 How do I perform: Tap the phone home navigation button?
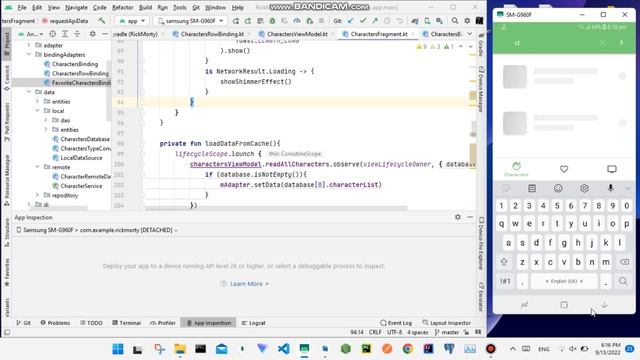click(564, 305)
